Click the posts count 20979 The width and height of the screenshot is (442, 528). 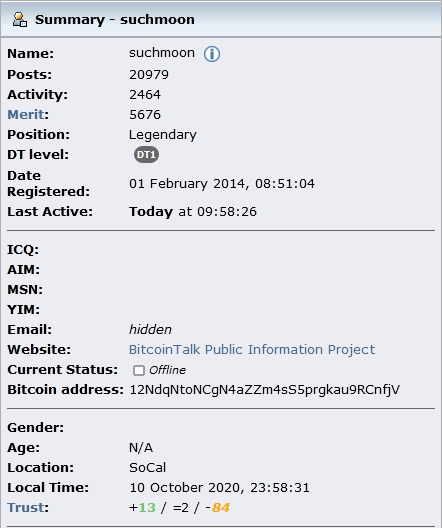pyautogui.click(x=149, y=74)
